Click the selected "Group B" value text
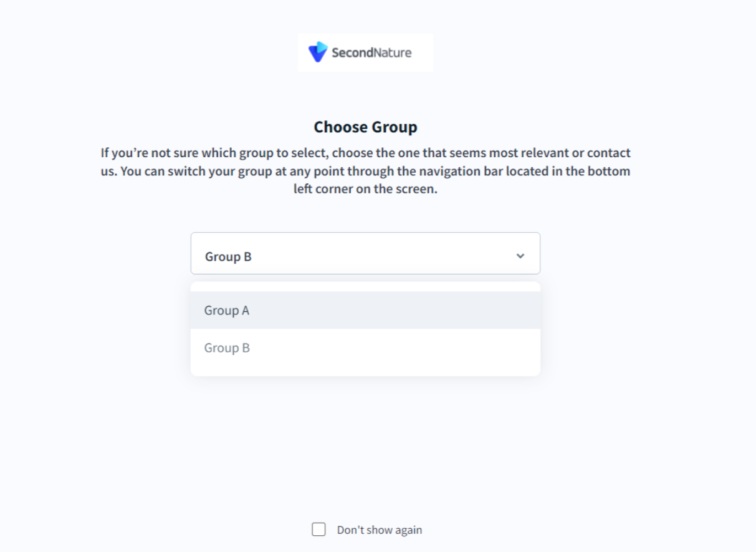Screen dimensions: 756x552 [x=228, y=257]
